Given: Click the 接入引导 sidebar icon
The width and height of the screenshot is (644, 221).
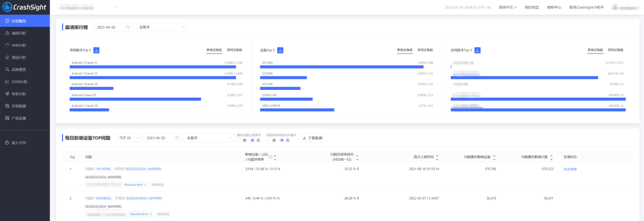Looking at the screenshot, I should [x=7, y=143].
